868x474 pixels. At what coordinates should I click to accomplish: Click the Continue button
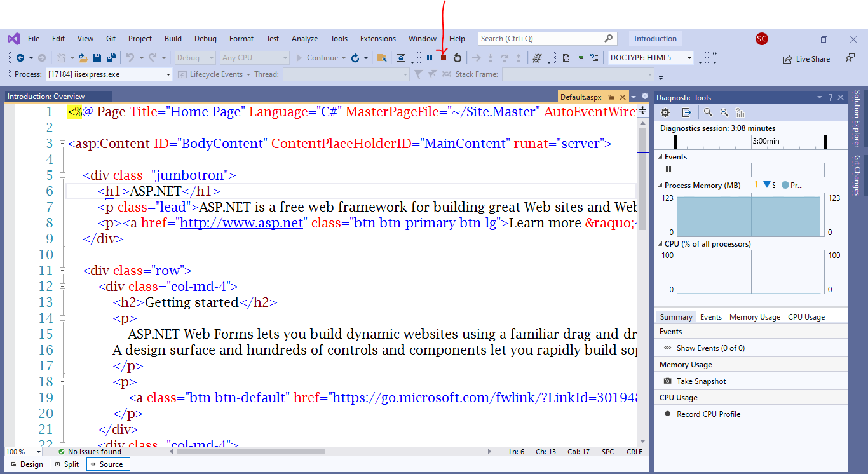tap(318, 58)
